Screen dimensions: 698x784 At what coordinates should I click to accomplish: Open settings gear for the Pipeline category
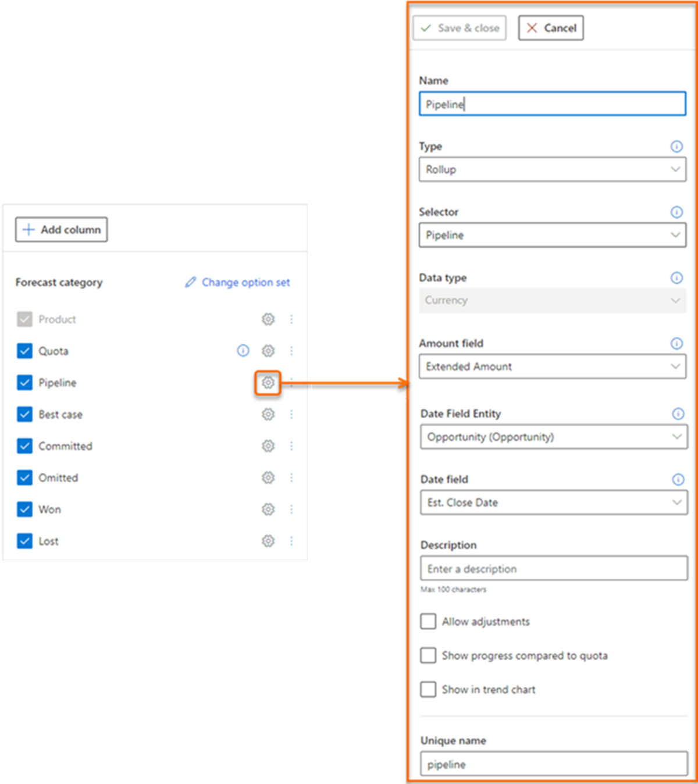268,383
